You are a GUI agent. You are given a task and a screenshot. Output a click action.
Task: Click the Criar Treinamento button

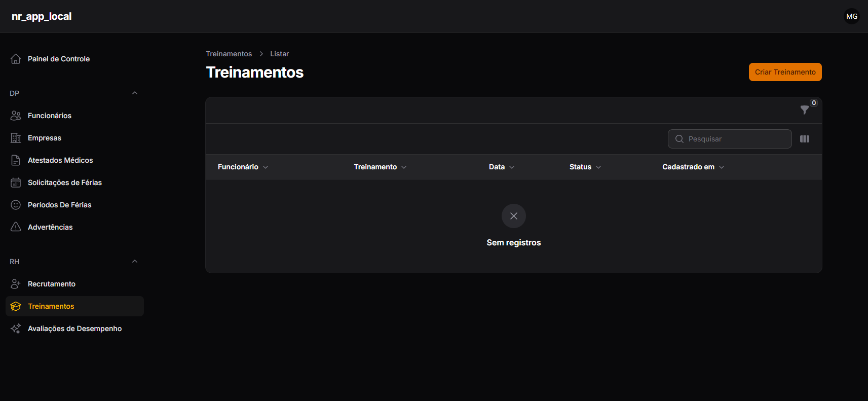pos(785,72)
